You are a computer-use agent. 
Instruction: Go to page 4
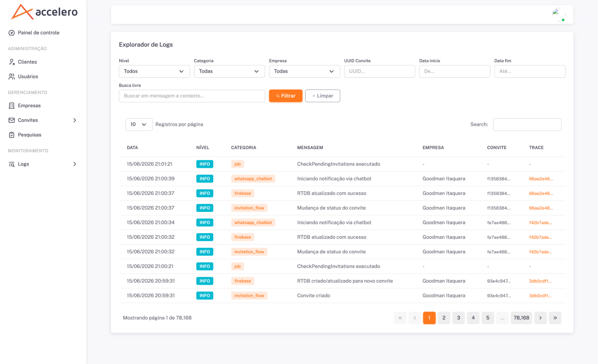pos(473,318)
